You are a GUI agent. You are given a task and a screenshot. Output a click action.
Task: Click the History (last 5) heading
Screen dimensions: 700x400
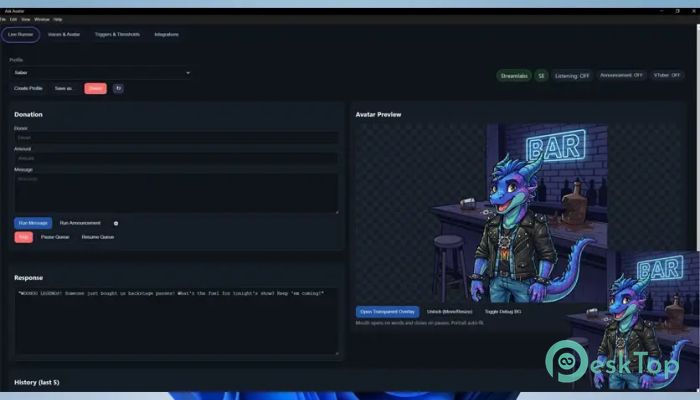coord(37,382)
